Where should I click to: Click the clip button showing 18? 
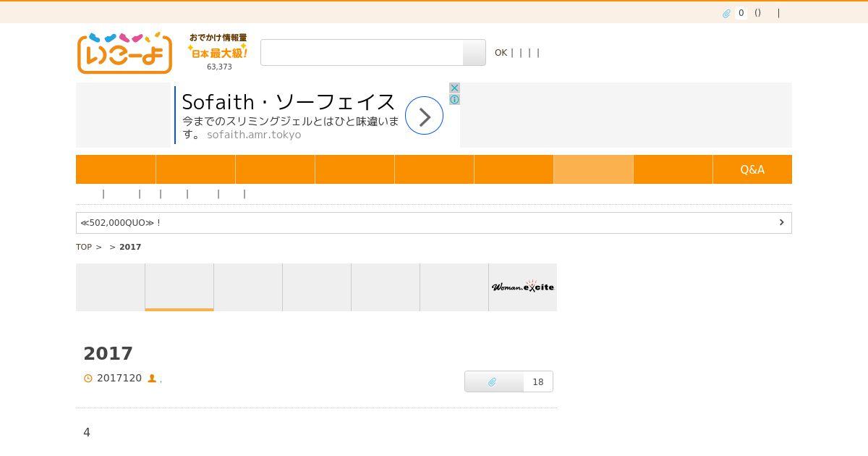pos(509,381)
